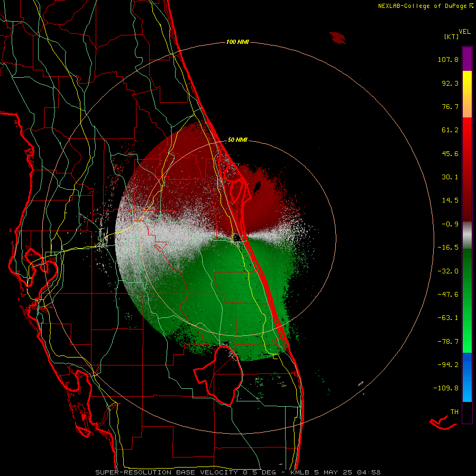Select the -16.5 velocity scale value

point(448,248)
